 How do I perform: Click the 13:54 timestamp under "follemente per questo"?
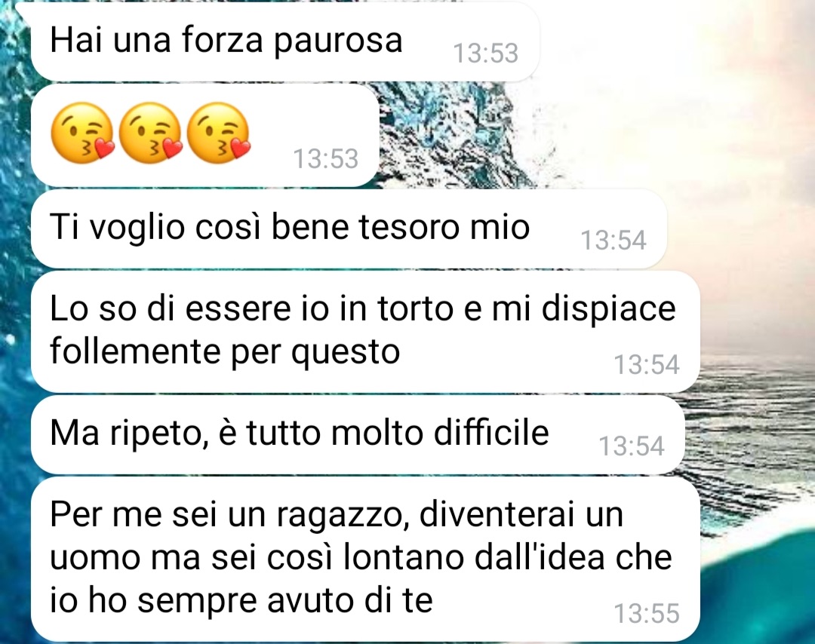[647, 364]
